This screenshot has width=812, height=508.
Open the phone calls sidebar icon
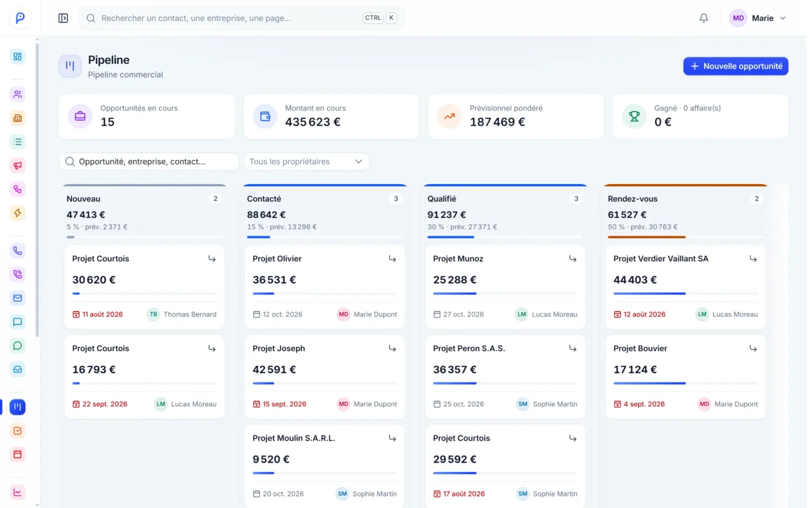pyautogui.click(x=17, y=251)
